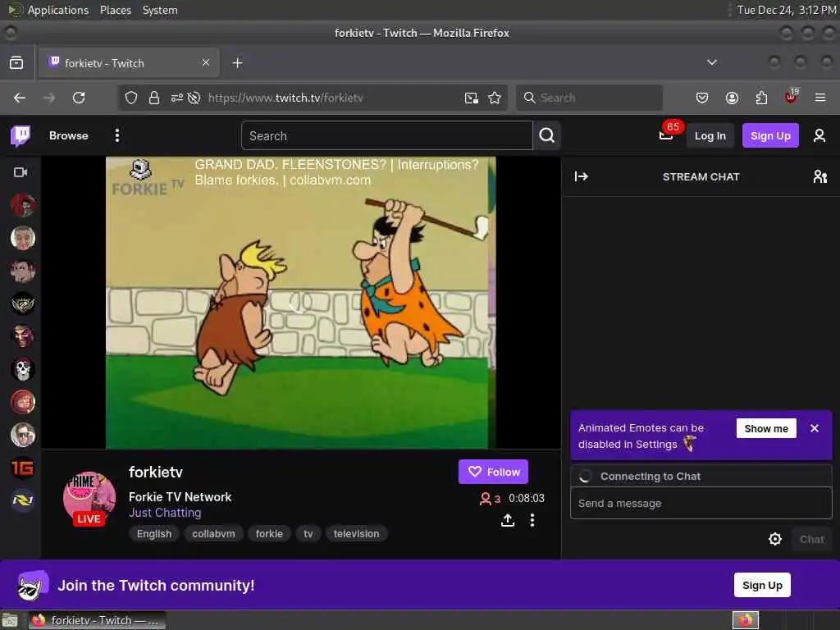Screen dimensions: 840x630
Task: Open the stream more options menu
Action: (532, 520)
